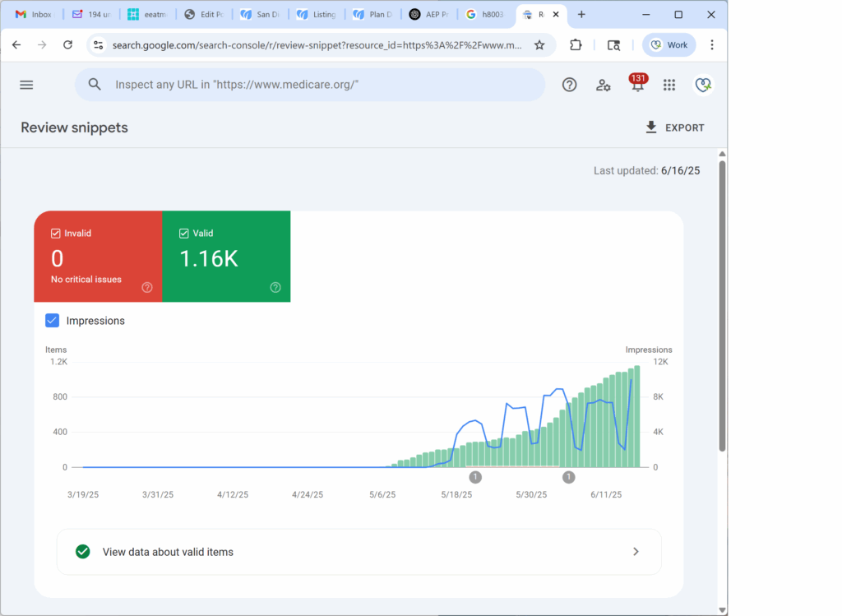Viewport: 842px width, 616px height.
Task: Click the browser address bar URL
Action: tap(317, 45)
